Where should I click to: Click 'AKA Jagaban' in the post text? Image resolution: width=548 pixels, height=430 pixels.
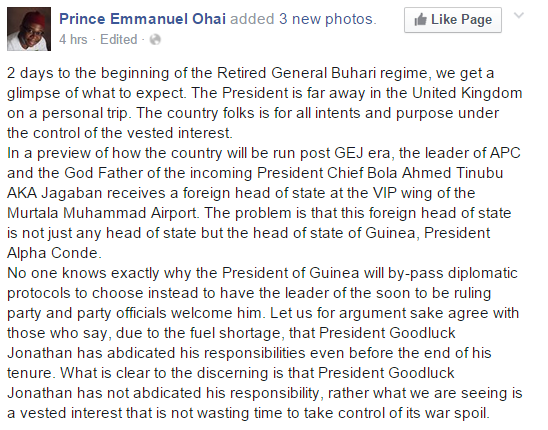point(55,193)
